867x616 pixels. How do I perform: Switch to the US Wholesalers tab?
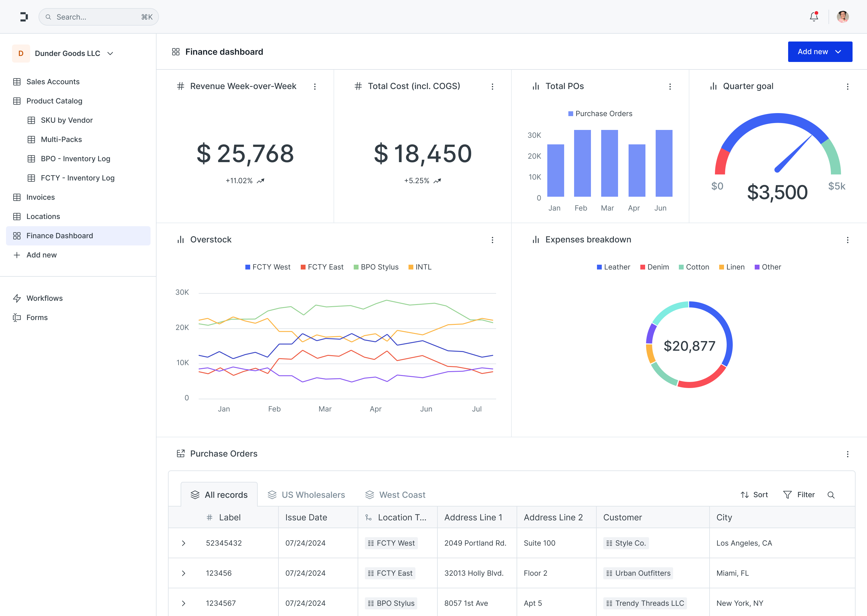click(x=307, y=495)
